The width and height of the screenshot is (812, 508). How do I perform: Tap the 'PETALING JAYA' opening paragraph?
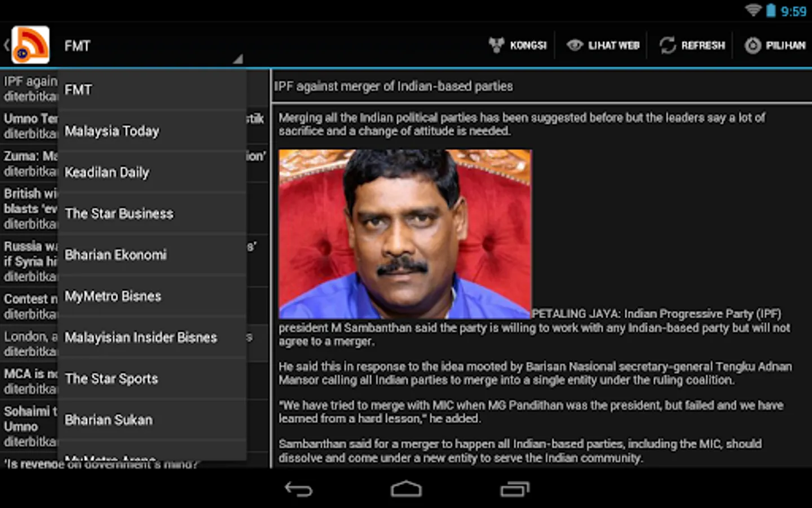[535, 328]
